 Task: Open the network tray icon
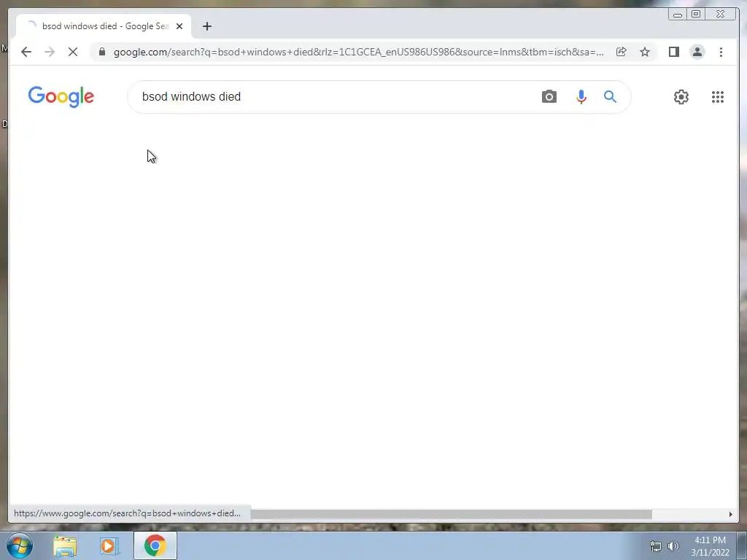click(x=656, y=546)
